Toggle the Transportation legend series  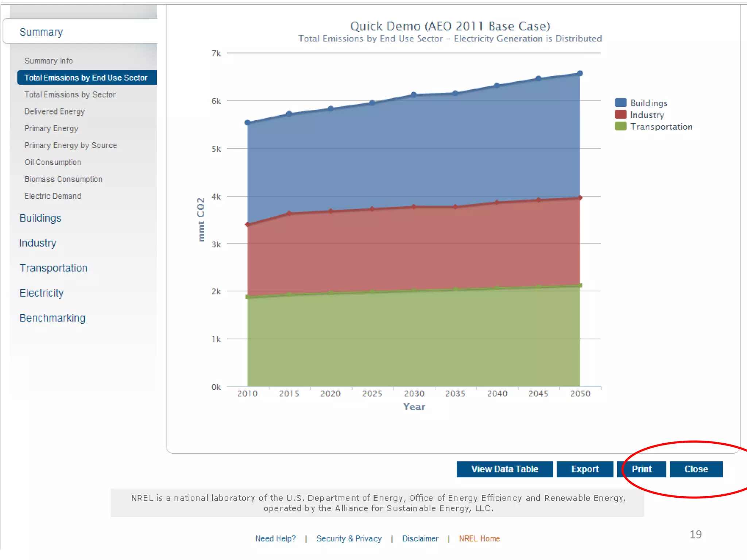(x=661, y=127)
